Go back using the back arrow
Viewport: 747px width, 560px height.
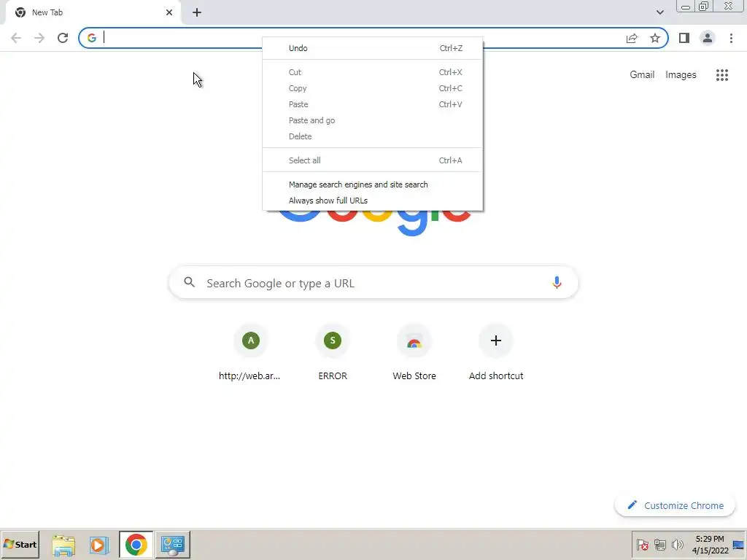click(16, 38)
